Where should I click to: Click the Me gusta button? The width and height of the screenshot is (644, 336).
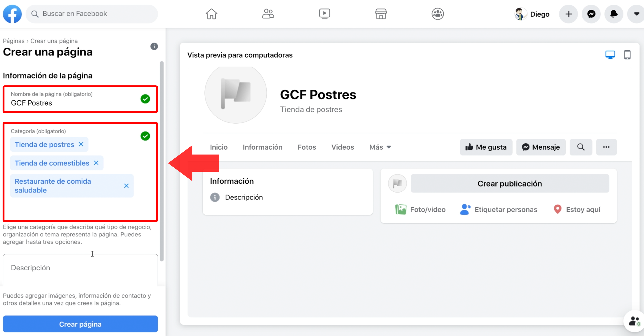486,147
